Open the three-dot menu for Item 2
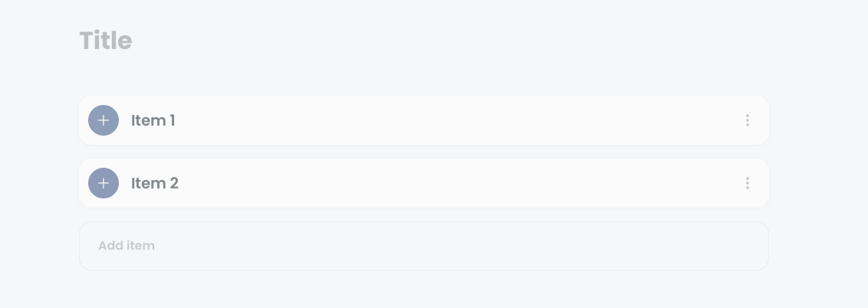The image size is (868, 308). (748, 183)
